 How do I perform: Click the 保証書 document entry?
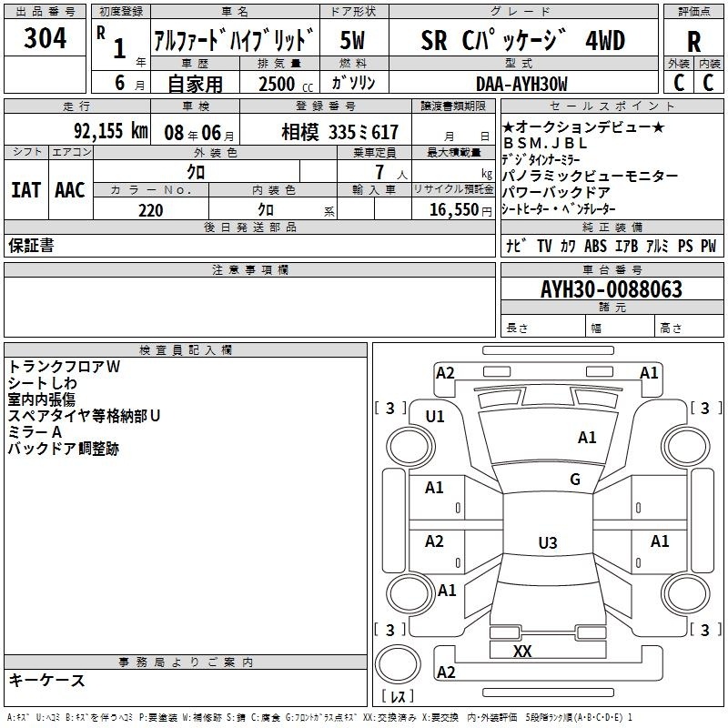tap(31, 246)
